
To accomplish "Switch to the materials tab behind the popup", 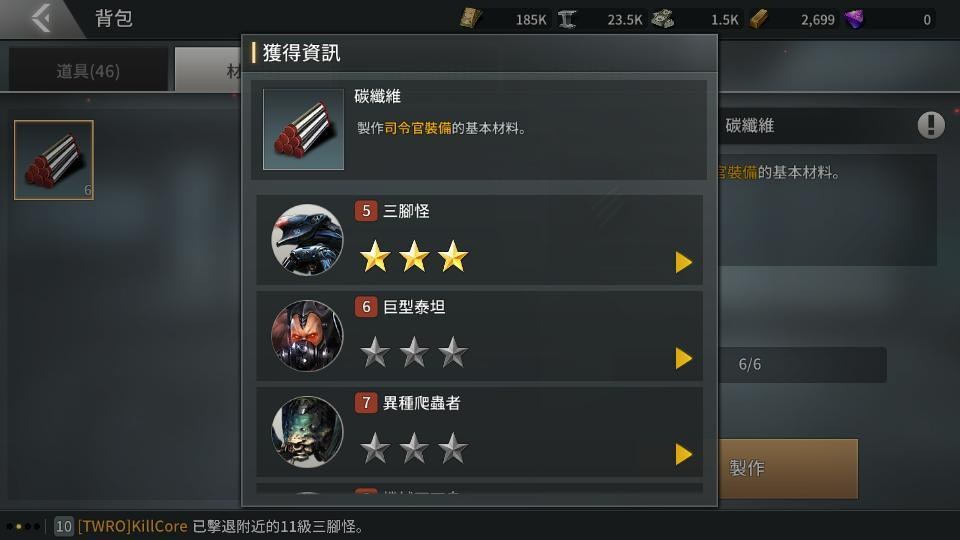I will click(208, 71).
